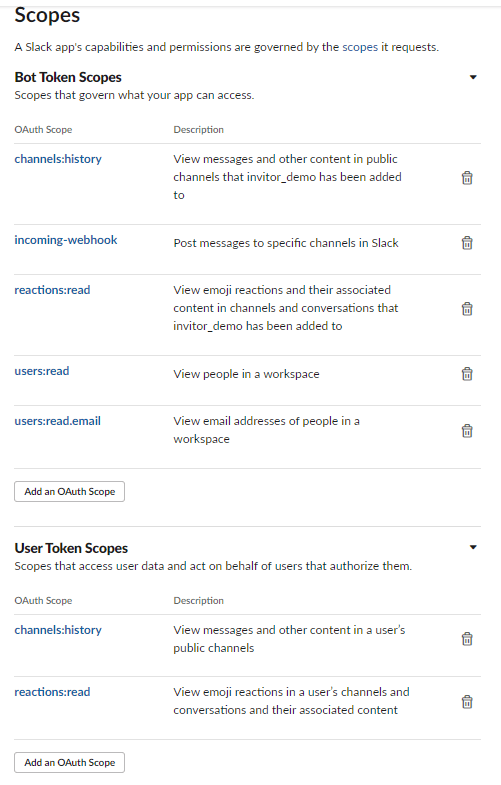Open the bot channels:history scope link
Image resolution: width=501 pixels, height=785 pixels.
(x=58, y=159)
